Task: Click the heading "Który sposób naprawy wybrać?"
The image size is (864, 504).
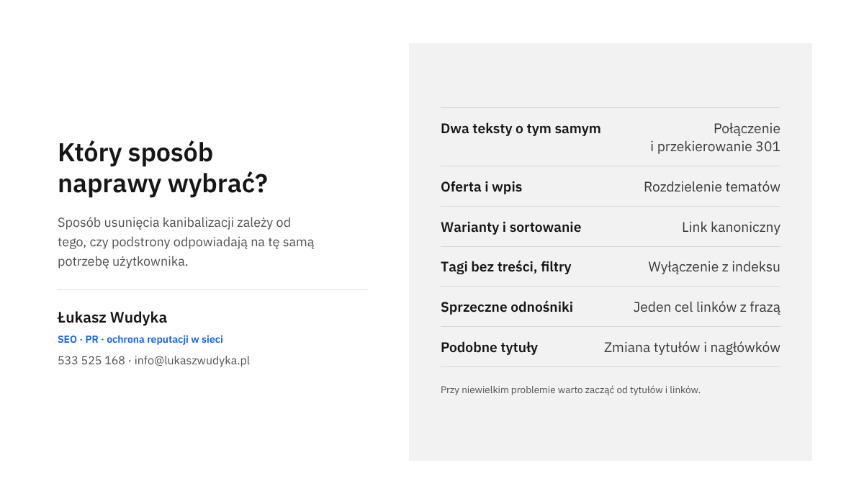Action: 163,168
